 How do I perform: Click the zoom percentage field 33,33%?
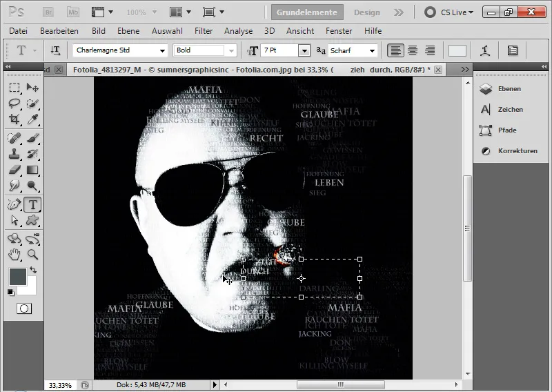click(x=60, y=385)
